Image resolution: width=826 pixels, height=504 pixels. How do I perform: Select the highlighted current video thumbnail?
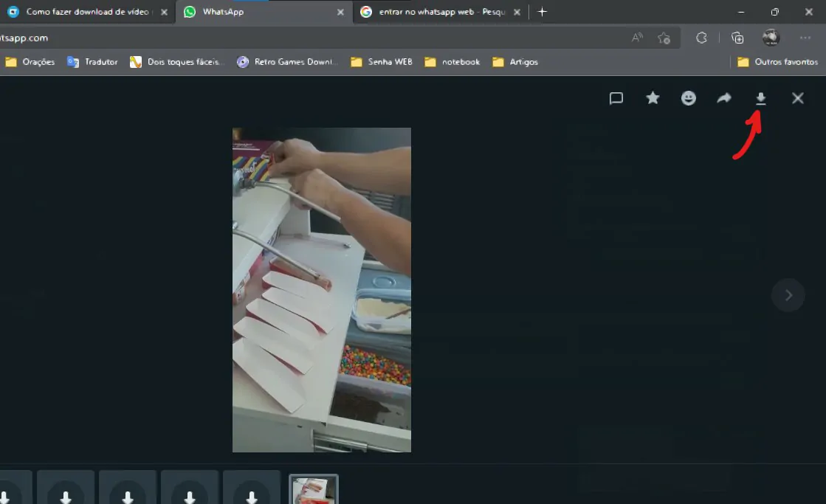coord(314,489)
